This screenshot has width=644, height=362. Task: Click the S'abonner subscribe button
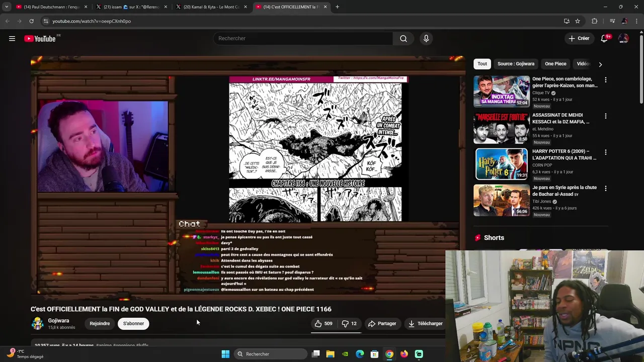[x=133, y=324]
